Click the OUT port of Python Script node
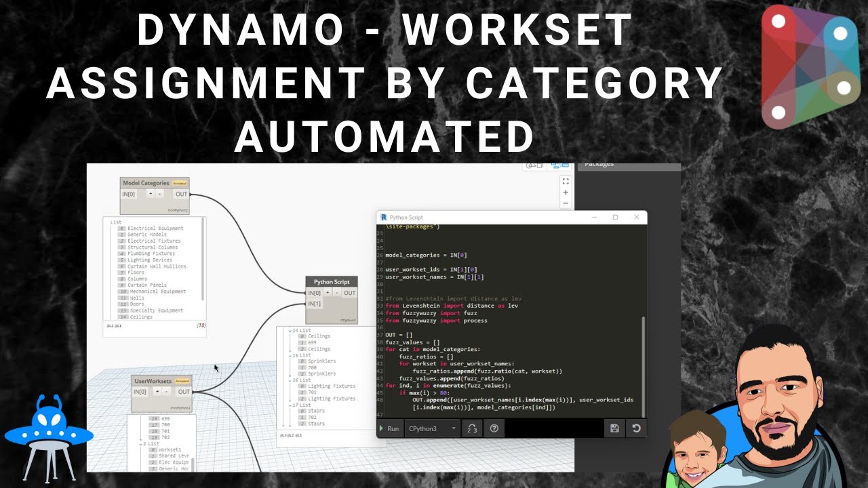The image size is (868, 488). 349,293
